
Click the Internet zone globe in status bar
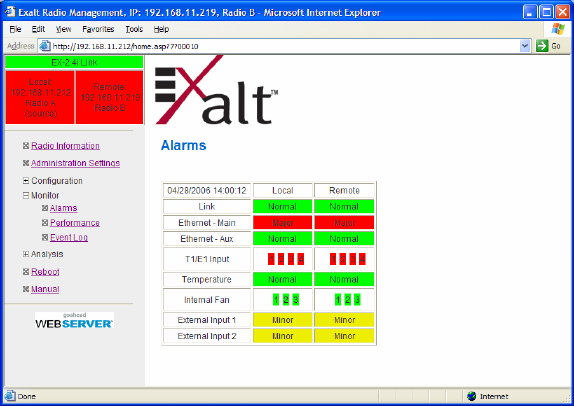(472, 396)
